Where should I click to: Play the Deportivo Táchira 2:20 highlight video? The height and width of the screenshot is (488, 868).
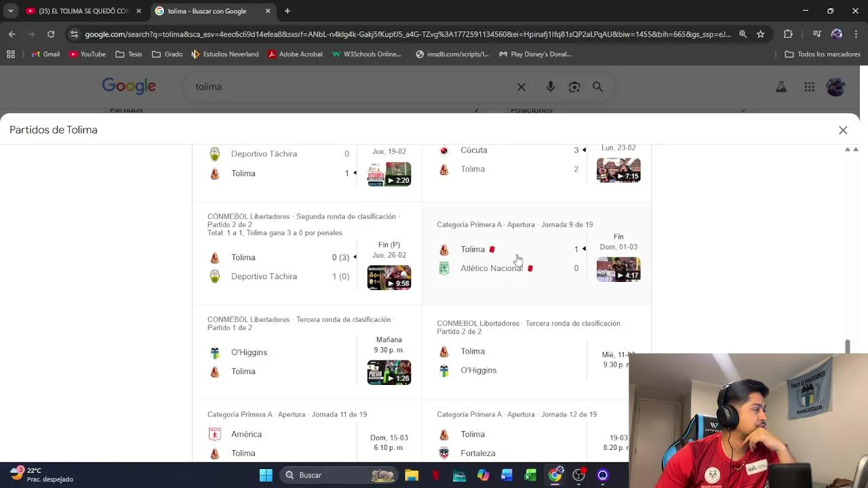[389, 174]
